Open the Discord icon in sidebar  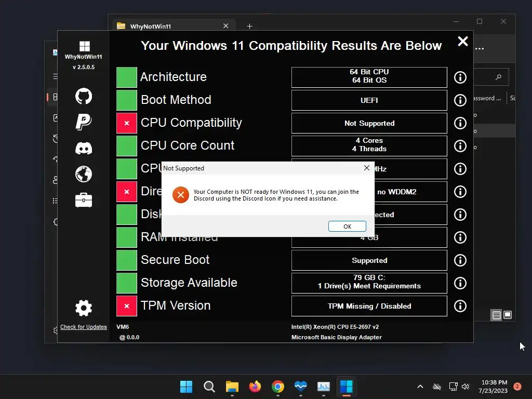pos(84,148)
